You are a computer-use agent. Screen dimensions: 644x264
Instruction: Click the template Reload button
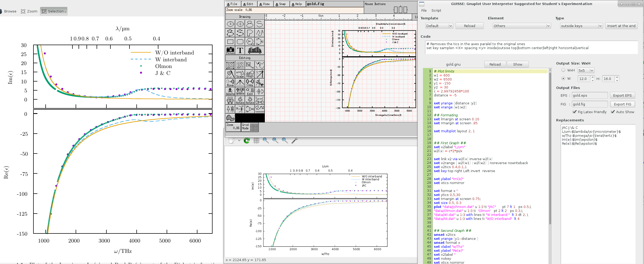pyautogui.click(x=469, y=26)
